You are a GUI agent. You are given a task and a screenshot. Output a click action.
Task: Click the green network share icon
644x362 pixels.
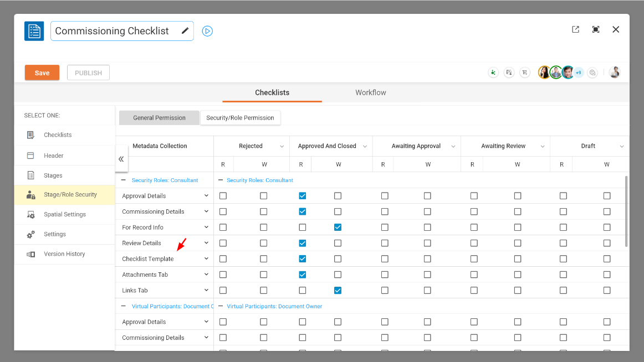point(493,73)
